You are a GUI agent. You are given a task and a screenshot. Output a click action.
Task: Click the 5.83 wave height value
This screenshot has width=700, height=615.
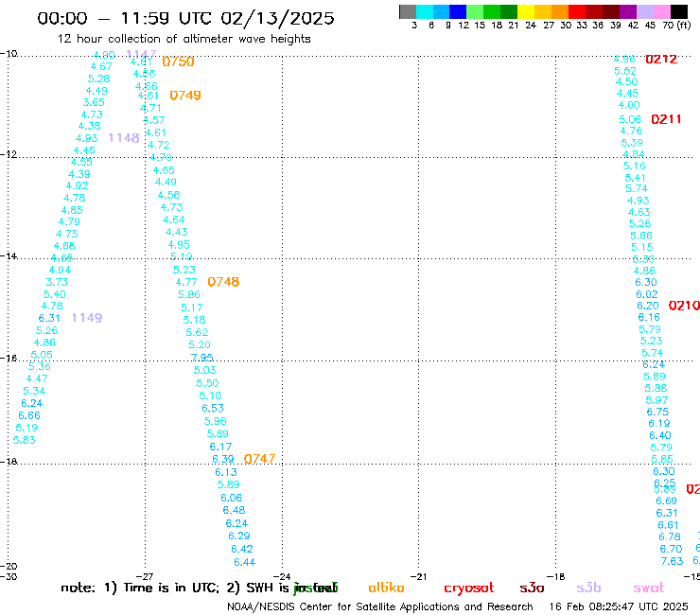(x=24, y=440)
